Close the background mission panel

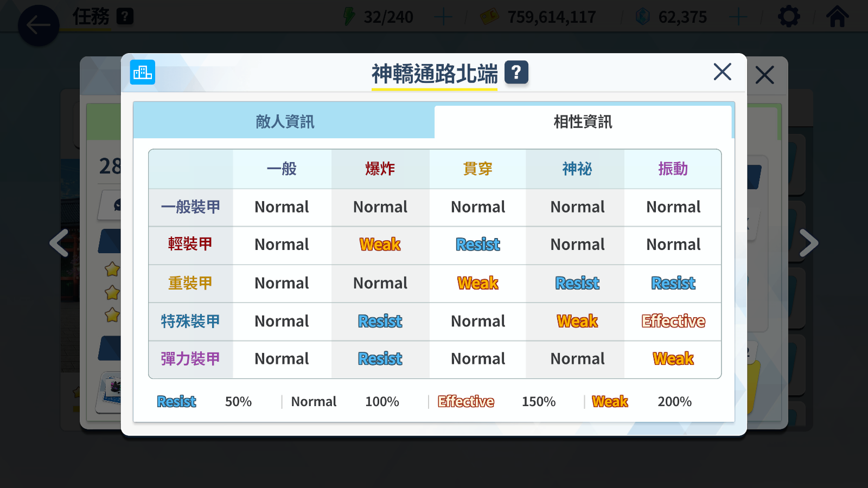[x=764, y=75]
